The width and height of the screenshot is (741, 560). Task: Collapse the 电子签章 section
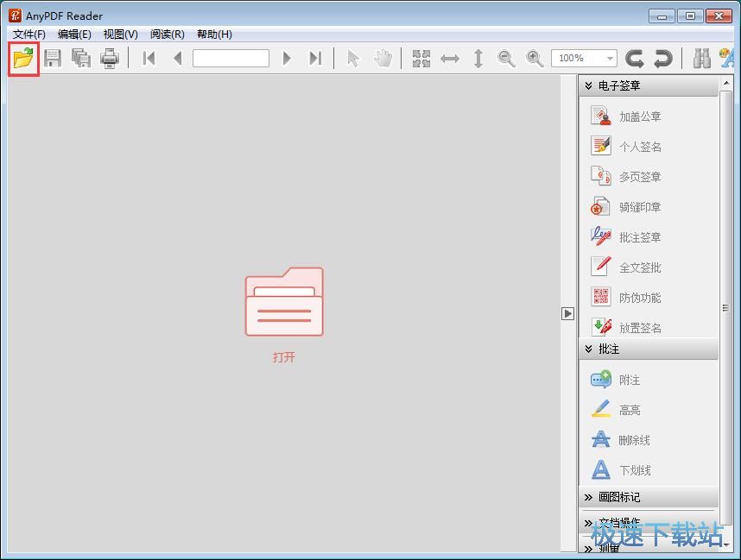[589, 85]
